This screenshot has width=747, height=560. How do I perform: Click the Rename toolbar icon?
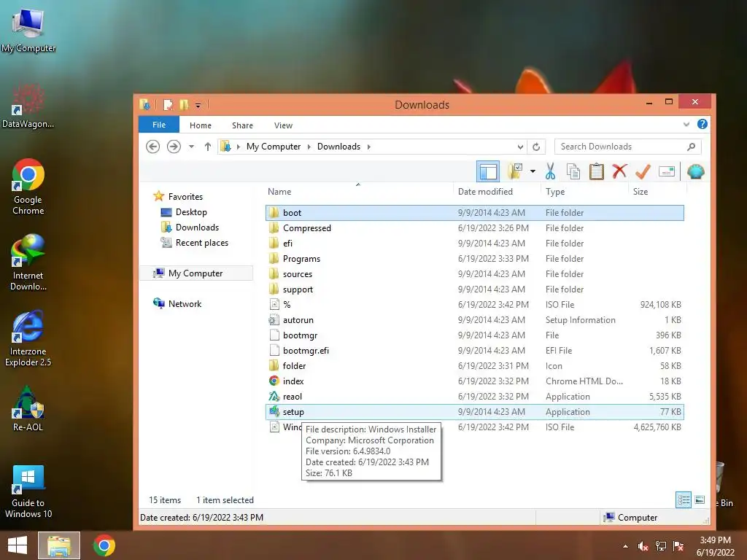(x=667, y=171)
